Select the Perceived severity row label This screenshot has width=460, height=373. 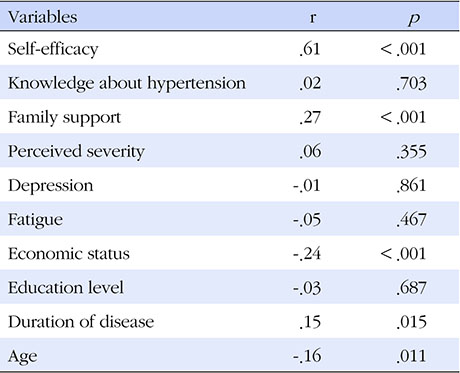[76, 152]
